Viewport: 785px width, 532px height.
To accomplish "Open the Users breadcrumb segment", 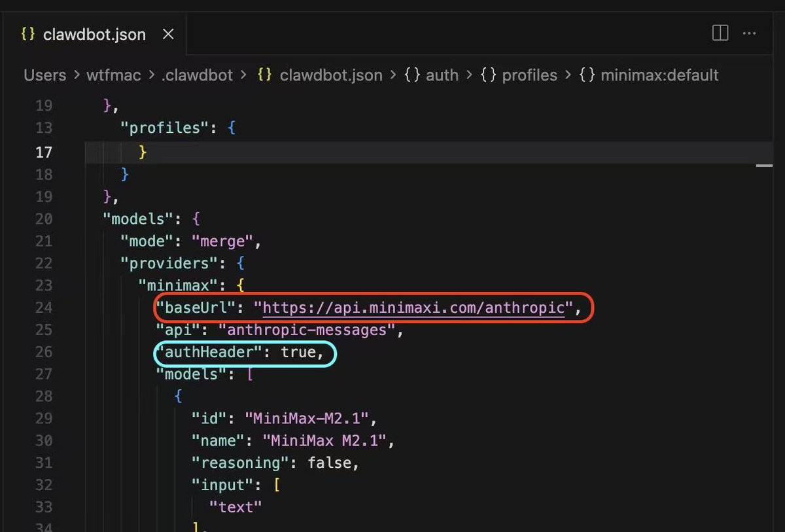I will coord(45,75).
